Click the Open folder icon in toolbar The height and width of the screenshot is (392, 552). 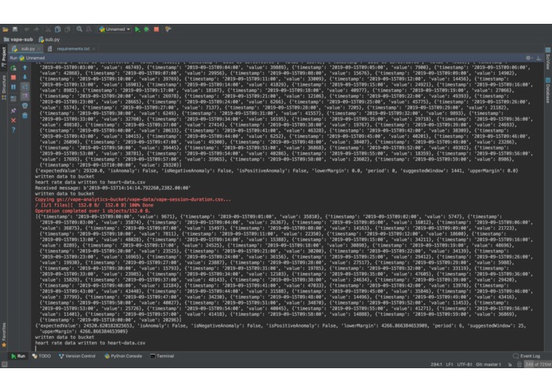tap(6, 29)
